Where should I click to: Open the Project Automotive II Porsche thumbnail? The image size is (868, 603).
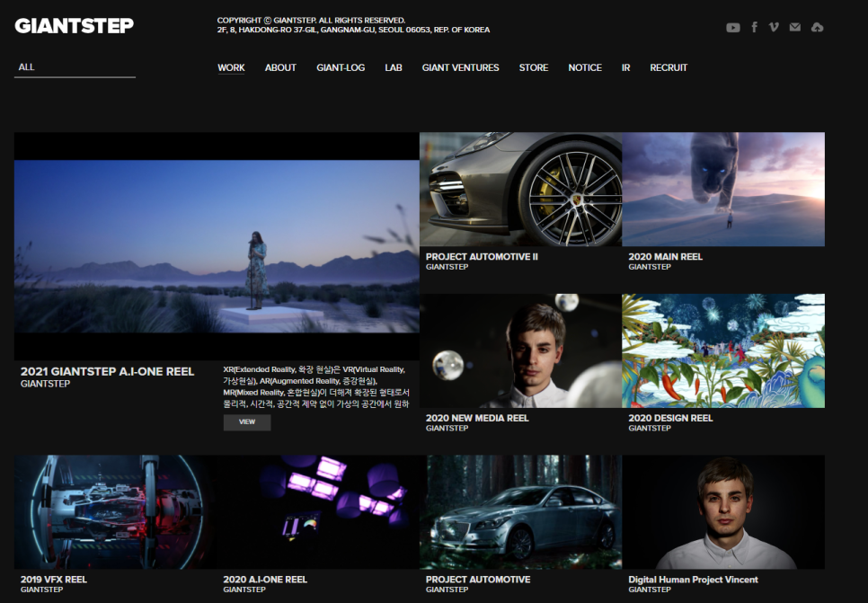pos(521,189)
